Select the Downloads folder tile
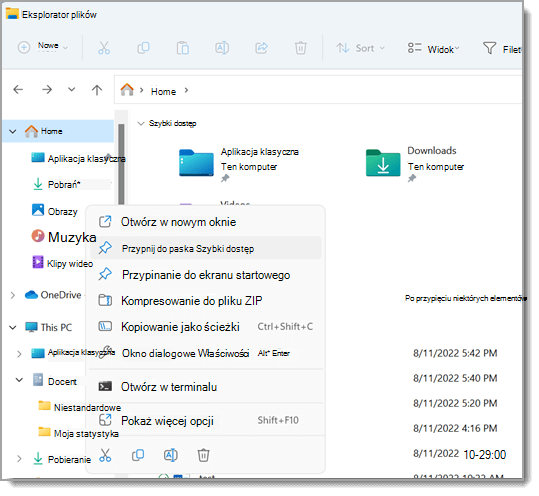 coord(415,163)
